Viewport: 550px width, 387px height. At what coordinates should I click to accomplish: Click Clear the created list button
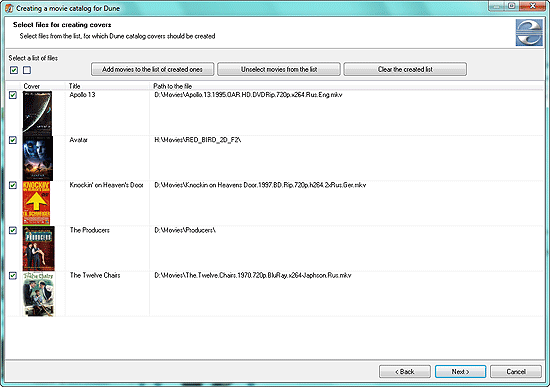click(405, 69)
